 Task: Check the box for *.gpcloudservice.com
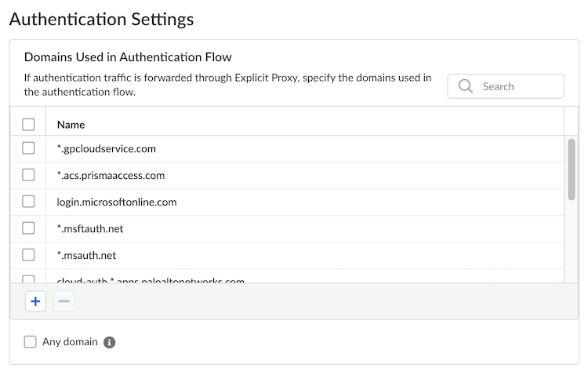tap(29, 148)
